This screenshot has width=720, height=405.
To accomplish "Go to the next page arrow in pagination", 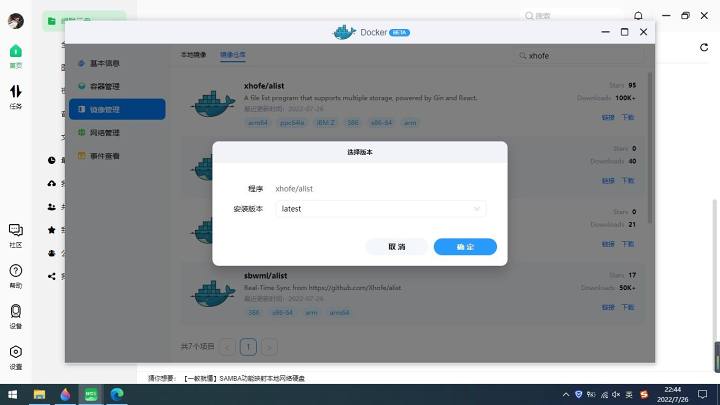I will (x=270, y=347).
